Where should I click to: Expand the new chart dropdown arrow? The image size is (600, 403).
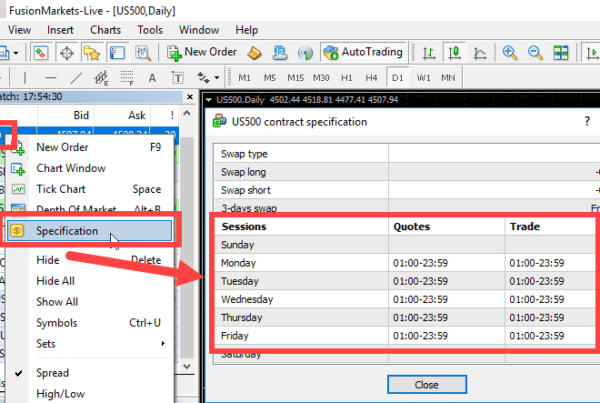pos(16,53)
